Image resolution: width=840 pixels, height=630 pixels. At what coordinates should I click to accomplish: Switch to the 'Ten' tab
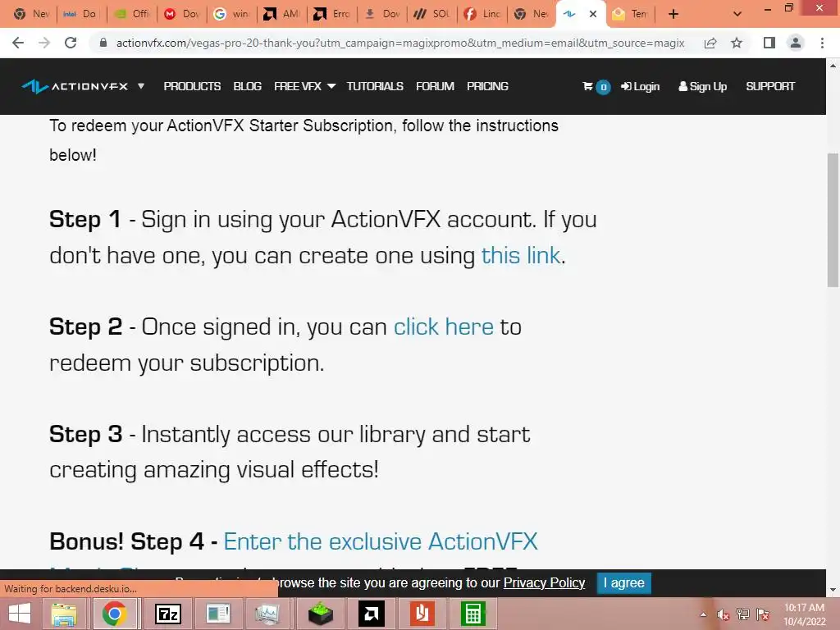631,14
